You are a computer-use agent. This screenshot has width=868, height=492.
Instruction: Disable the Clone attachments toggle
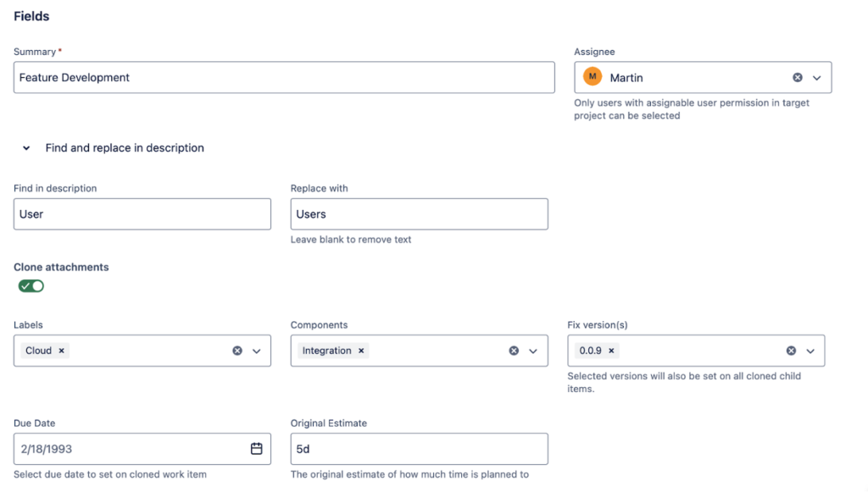[x=31, y=285]
